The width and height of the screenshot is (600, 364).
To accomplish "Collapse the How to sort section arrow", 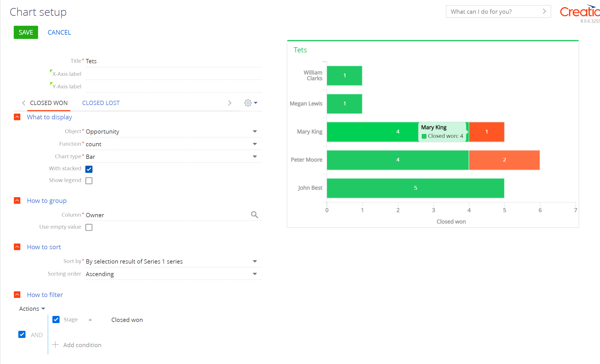I will coord(17,247).
